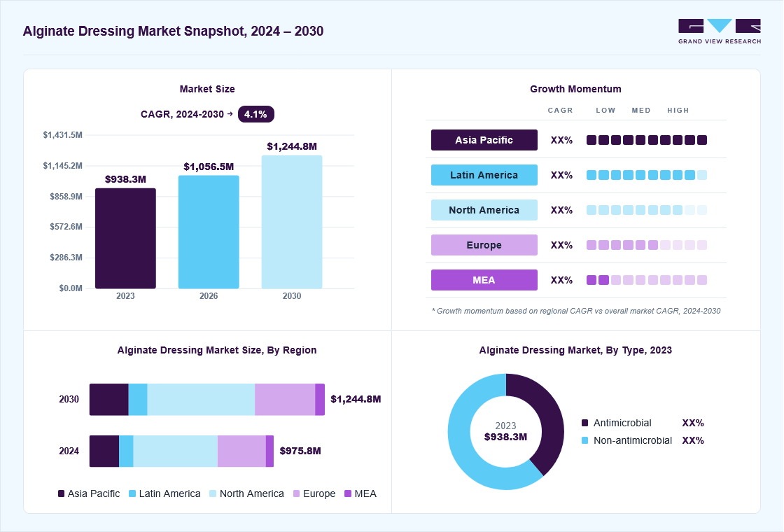Click the Latin America region label
The height and width of the screenshot is (532, 784).
484,175
